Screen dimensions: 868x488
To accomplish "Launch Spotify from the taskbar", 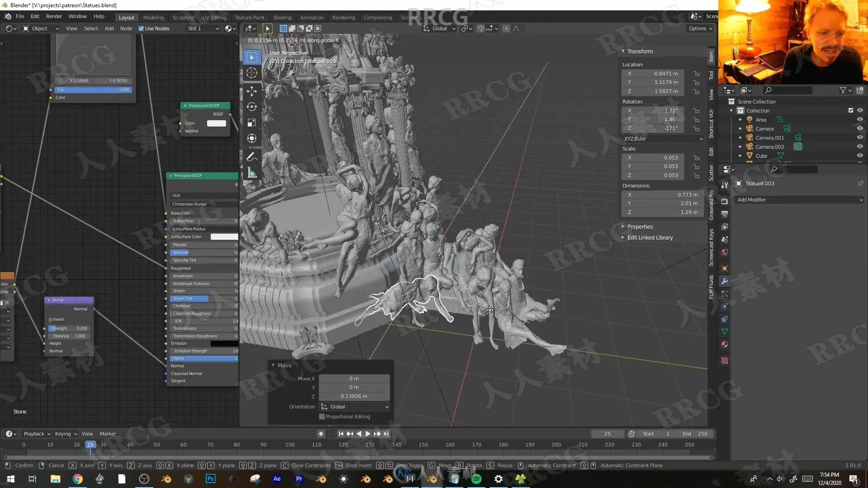I will (x=476, y=479).
